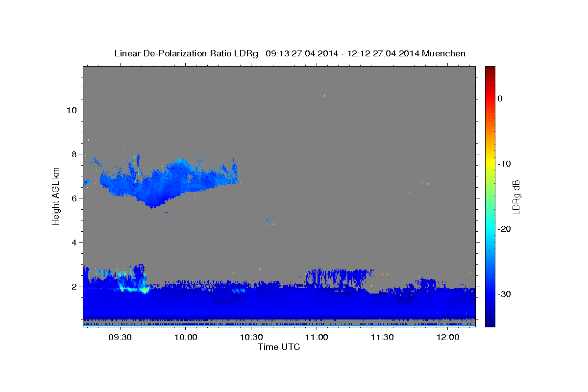The image size is (588, 392).
Task: Click the dark red top of the colorbar
Action: point(490,70)
